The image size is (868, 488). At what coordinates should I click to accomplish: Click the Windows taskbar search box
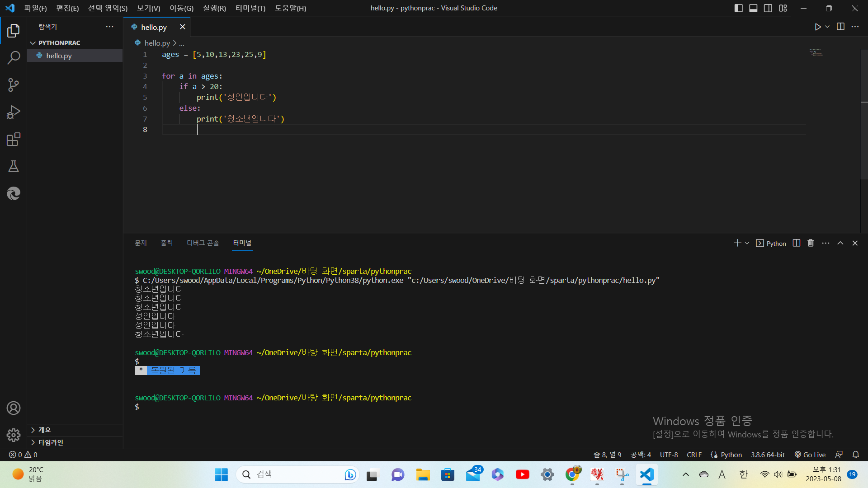pyautogui.click(x=297, y=474)
